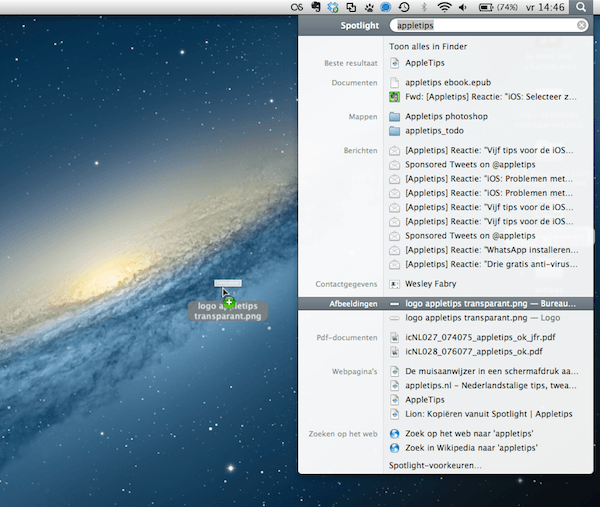Open the Growl paw menu bar icon
The width and height of the screenshot is (600, 507).
(369, 7)
